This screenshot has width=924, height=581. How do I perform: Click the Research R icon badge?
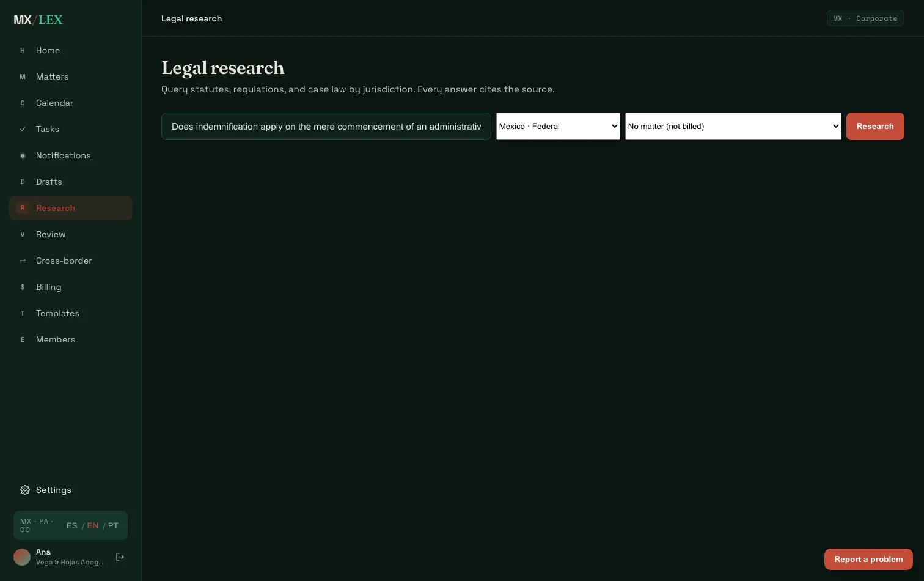[23, 208]
